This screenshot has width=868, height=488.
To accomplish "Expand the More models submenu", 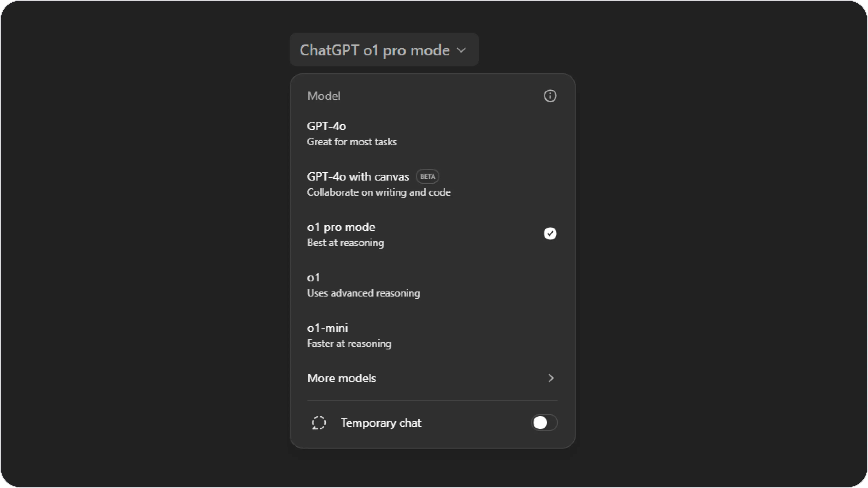I will [x=432, y=378].
